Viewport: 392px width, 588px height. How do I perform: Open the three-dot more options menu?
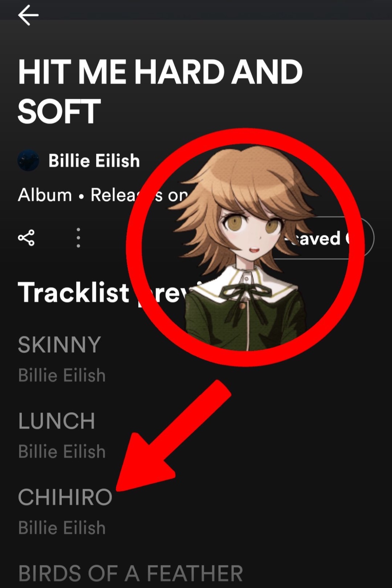click(x=78, y=238)
